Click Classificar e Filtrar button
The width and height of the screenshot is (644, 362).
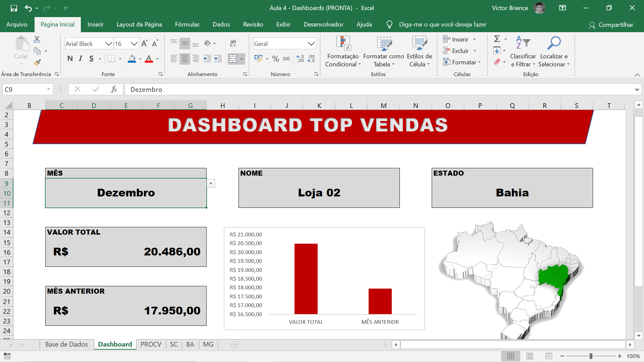[x=523, y=52]
